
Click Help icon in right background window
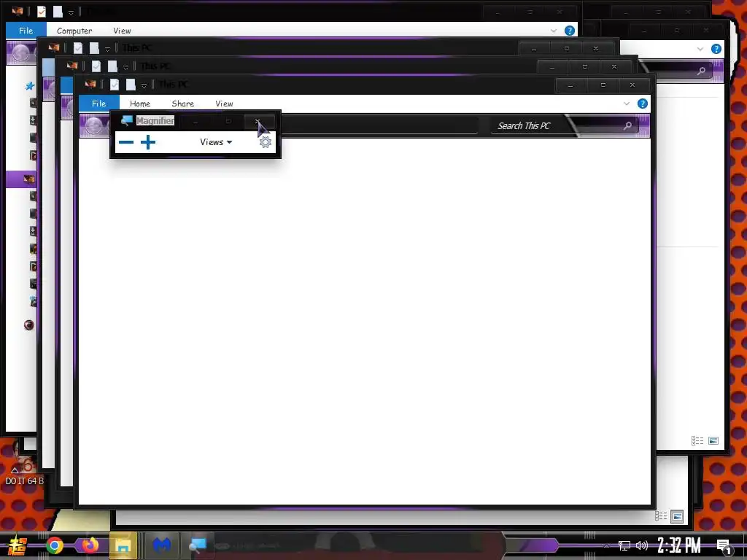coord(716,49)
